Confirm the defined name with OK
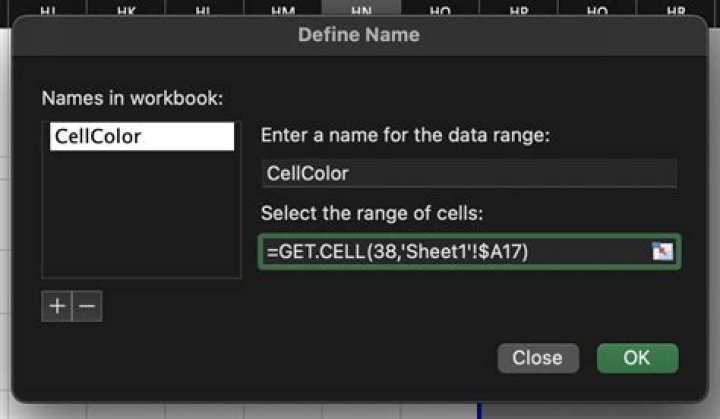This screenshot has height=419, width=720. coord(637,358)
